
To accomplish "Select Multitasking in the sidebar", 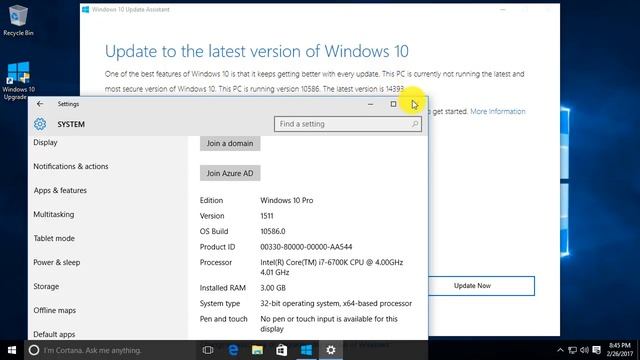I will click(54, 214).
